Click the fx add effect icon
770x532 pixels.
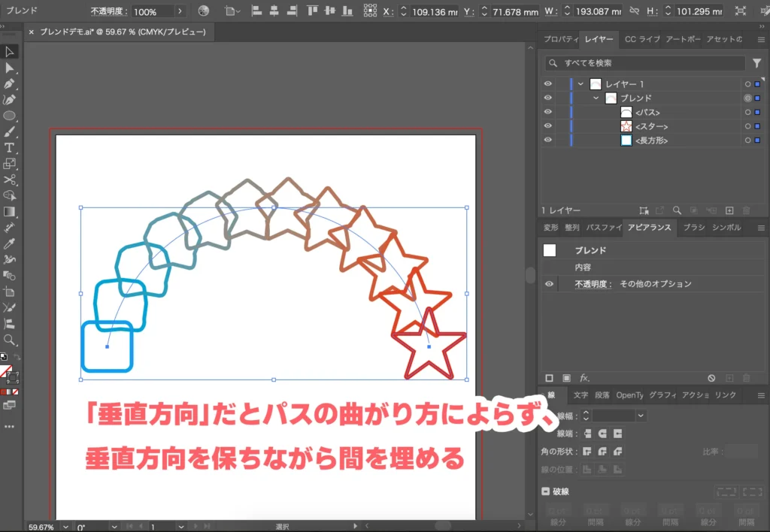coord(584,378)
